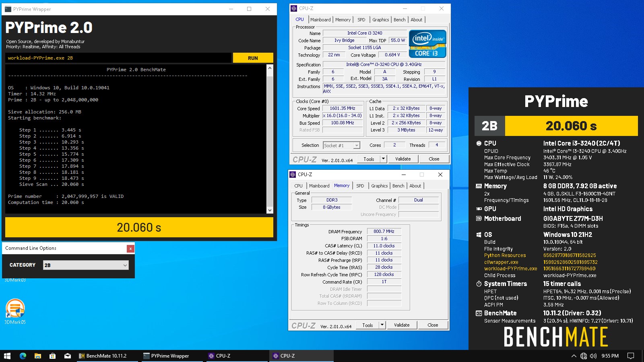Click the yellow workload-PYPrime.exe File Integrity entry
The image size is (644, 362).
coord(510,269)
